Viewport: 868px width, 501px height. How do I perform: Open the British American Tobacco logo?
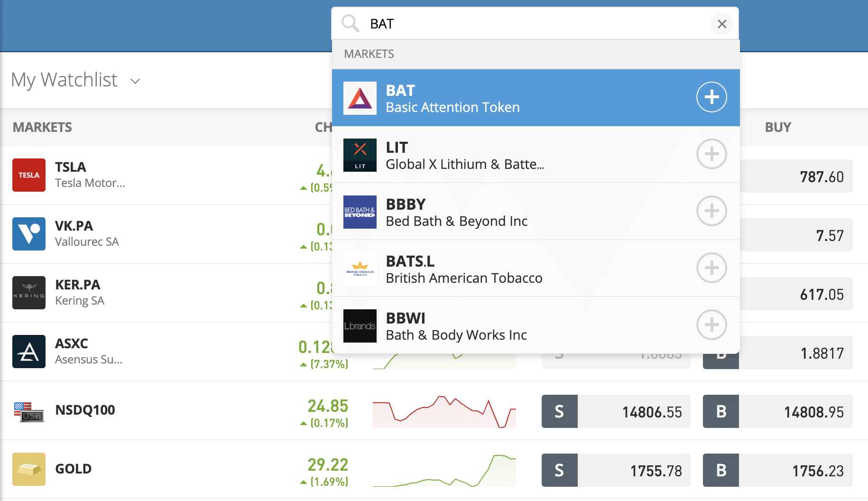[x=360, y=269]
